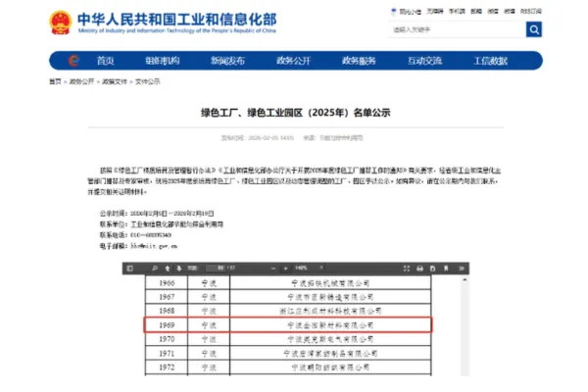Click PDF scrollbar up arrow

tap(465, 280)
